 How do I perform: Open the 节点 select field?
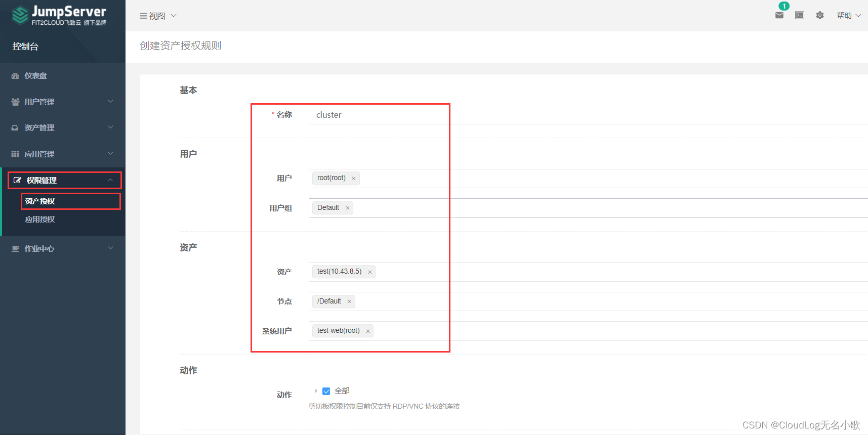588,301
